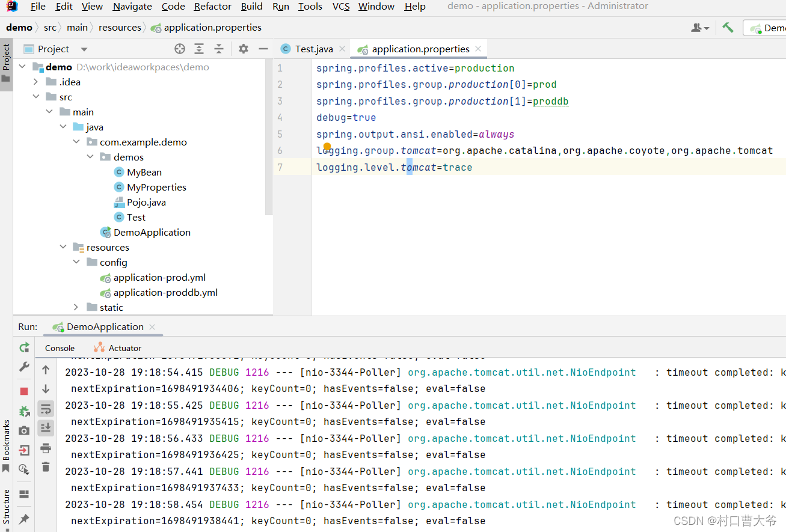The image size is (786, 532).
Task: Open the File menu
Action: click(x=38, y=7)
